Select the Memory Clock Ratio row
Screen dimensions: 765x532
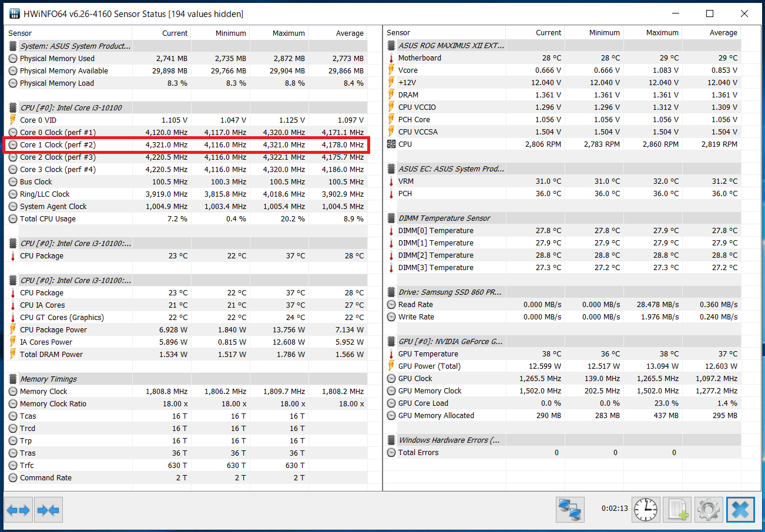pyautogui.click(x=186, y=403)
